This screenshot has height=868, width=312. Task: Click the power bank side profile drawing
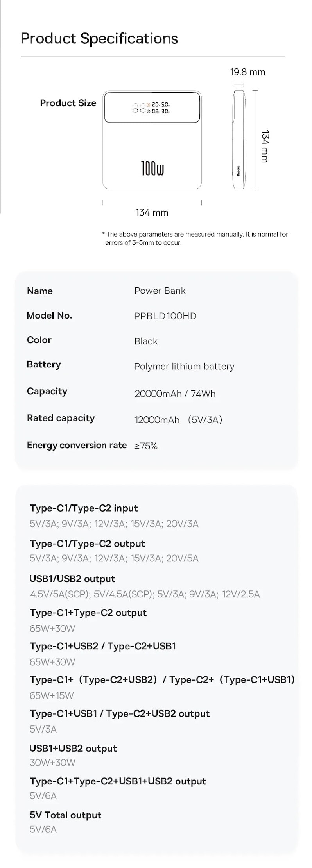[239, 140]
